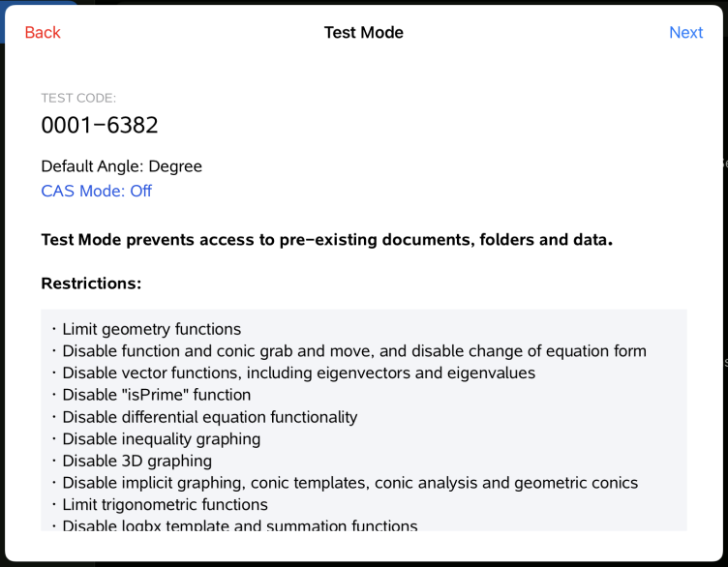This screenshot has width=728, height=567.
Task: Click the Restrictions heading
Action: 91,283
